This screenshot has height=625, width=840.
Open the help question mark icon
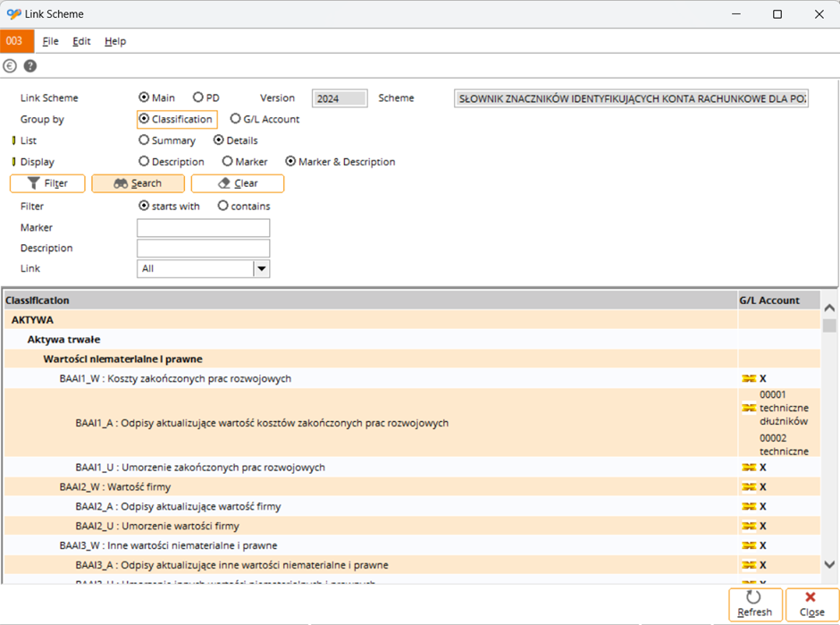(30, 66)
